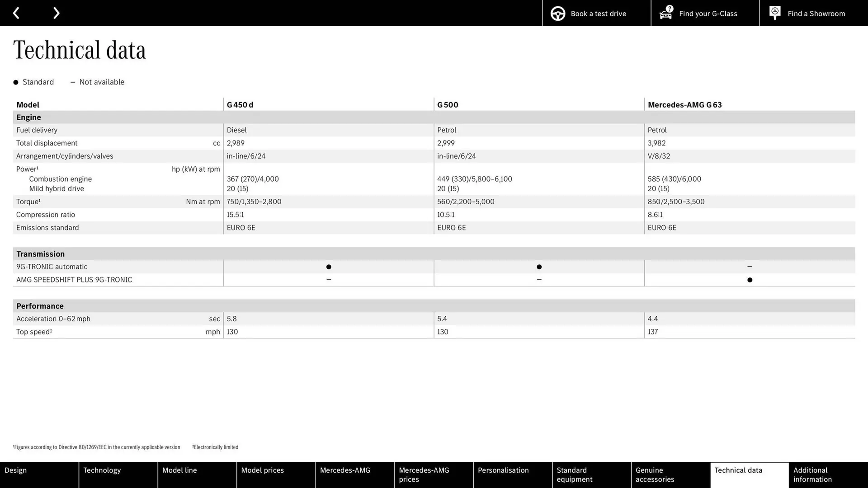This screenshot has height=488, width=868.
Task: Select the Mercedes-AMG tab
Action: (354, 474)
